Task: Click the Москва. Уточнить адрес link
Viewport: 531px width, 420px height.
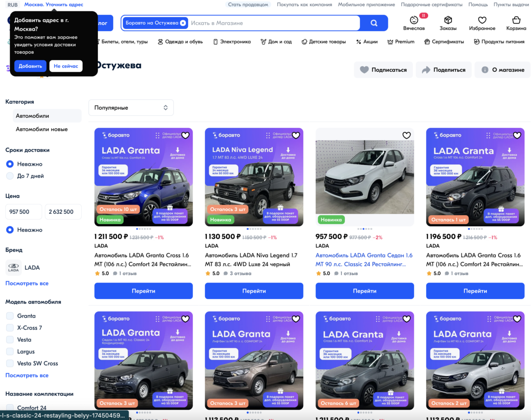Action: [53, 5]
